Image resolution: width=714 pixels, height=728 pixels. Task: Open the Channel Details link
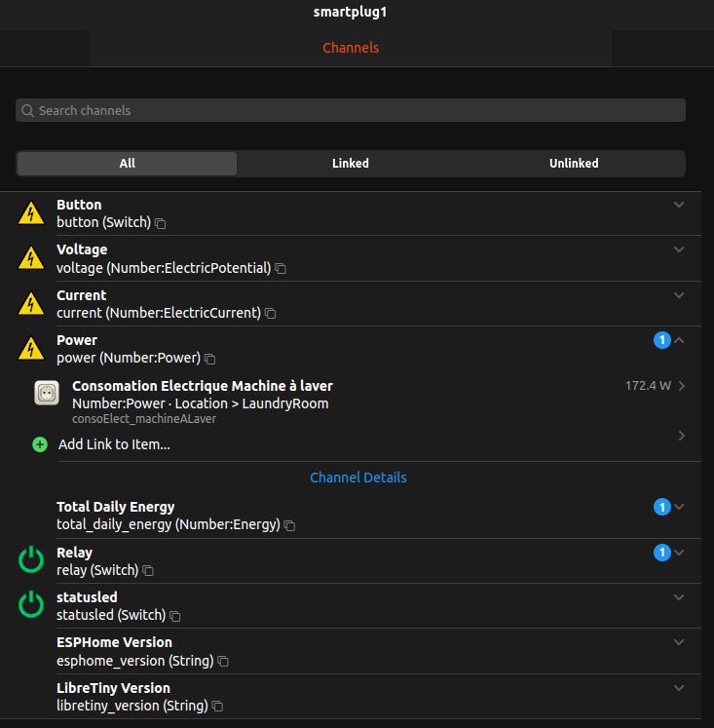pos(358,478)
